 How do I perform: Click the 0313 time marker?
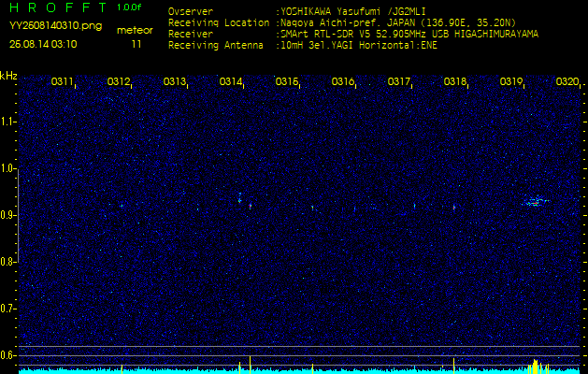[x=175, y=81]
